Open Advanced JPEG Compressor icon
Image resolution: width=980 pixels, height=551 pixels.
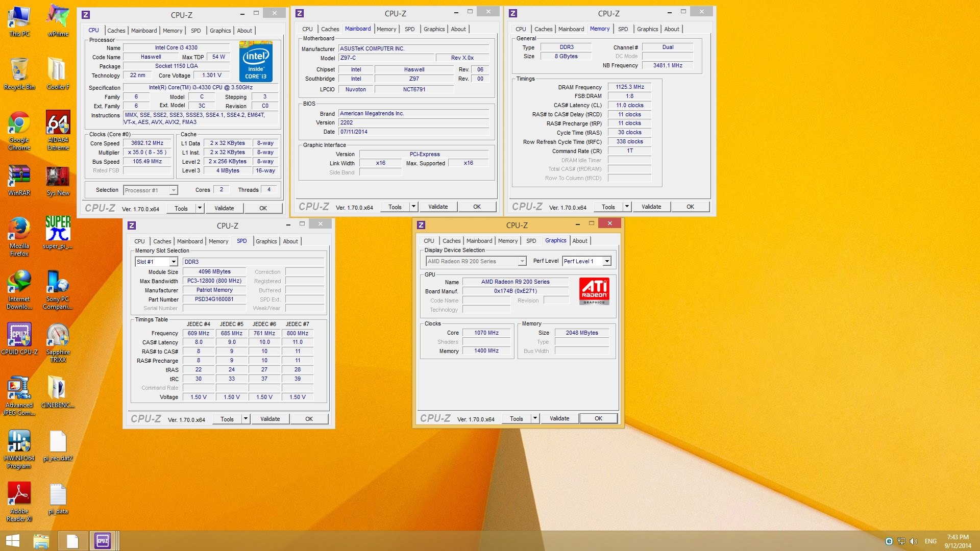pos(19,395)
